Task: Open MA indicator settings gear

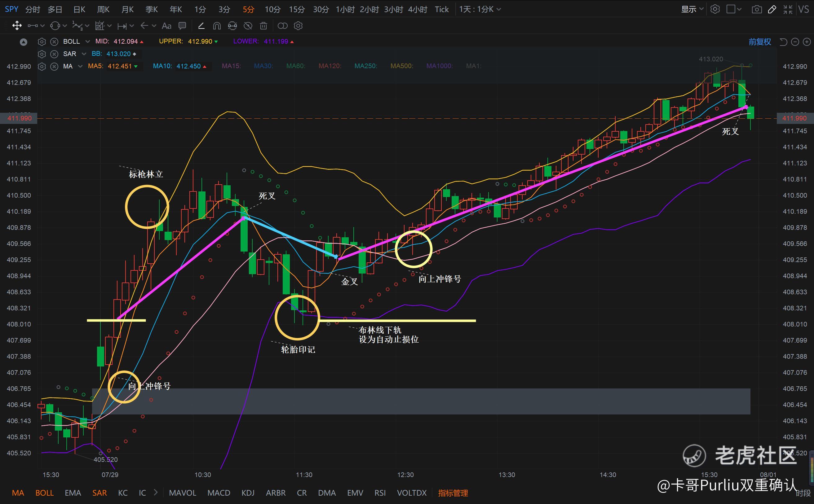Action: [42, 66]
